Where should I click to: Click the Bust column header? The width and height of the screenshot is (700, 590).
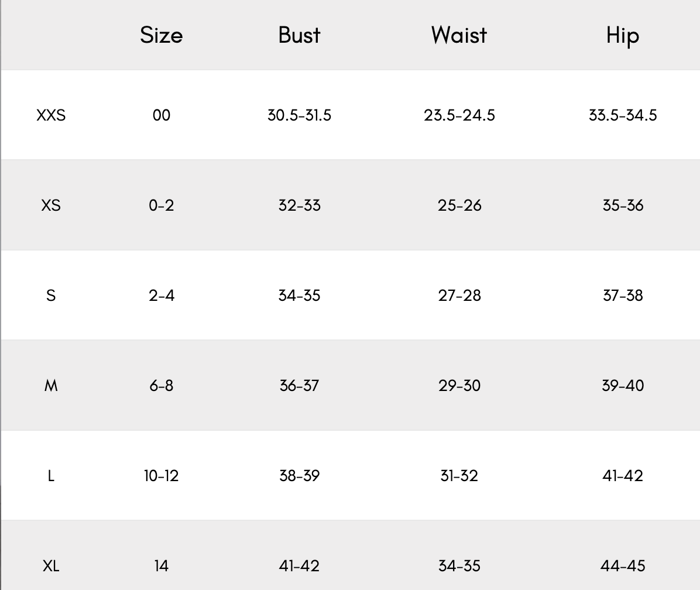[x=299, y=35]
